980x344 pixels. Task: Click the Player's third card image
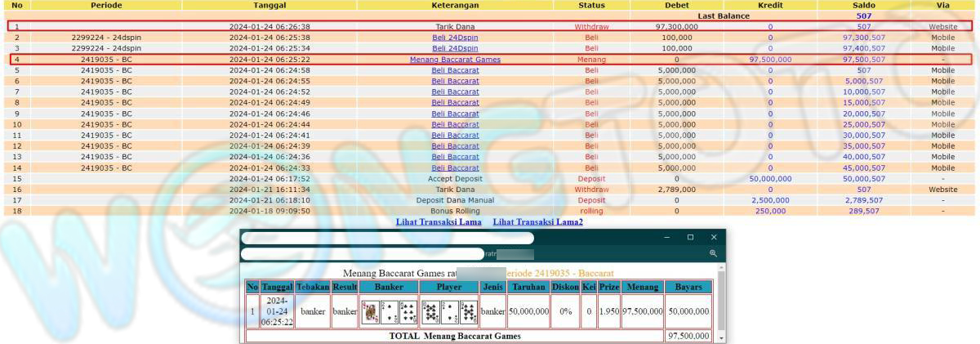point(468,311)
